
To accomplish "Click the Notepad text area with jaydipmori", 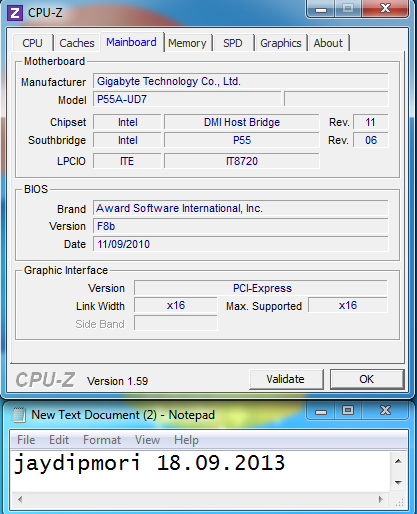I will tap(200, 471).
